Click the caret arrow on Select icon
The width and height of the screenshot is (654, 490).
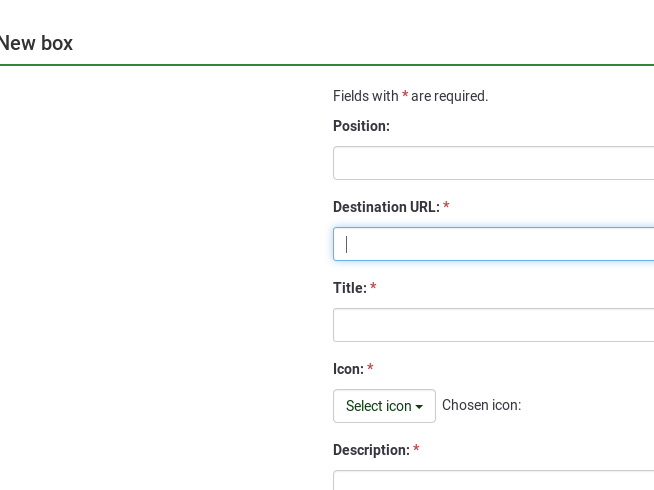pyautogui.click(x=419, y=407)
